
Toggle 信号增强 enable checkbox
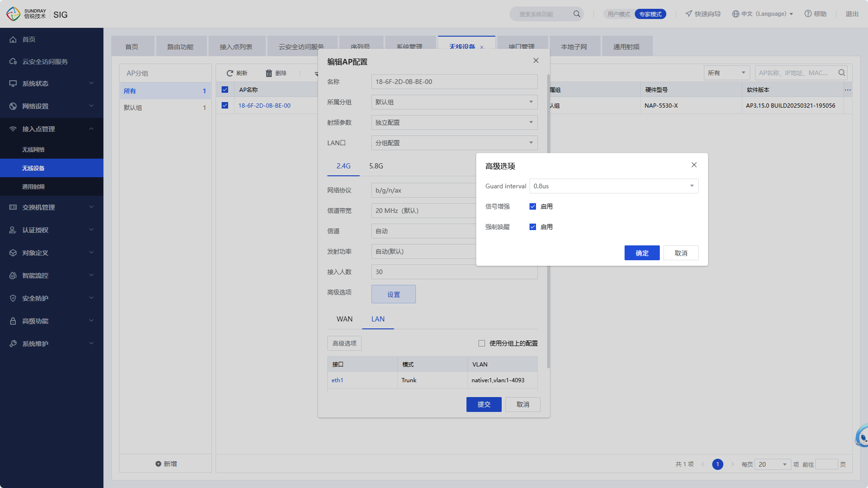pyautogui.click(x=533, y=206)
